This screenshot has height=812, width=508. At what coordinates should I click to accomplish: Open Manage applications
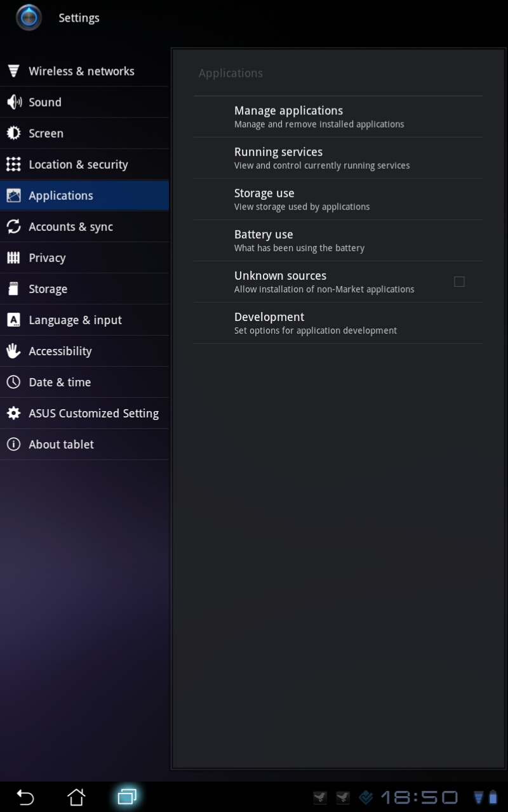coord(338,117)
